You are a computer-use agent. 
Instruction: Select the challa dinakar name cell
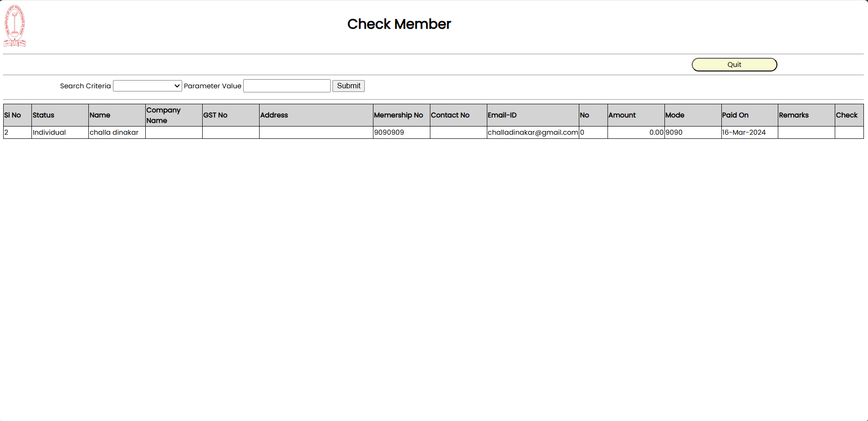(x=114, y=132)
